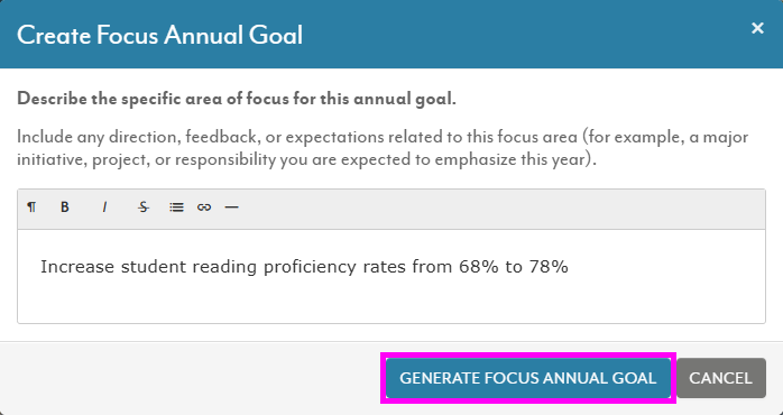Insert a hyperlink using the link icon

(204, 207)
